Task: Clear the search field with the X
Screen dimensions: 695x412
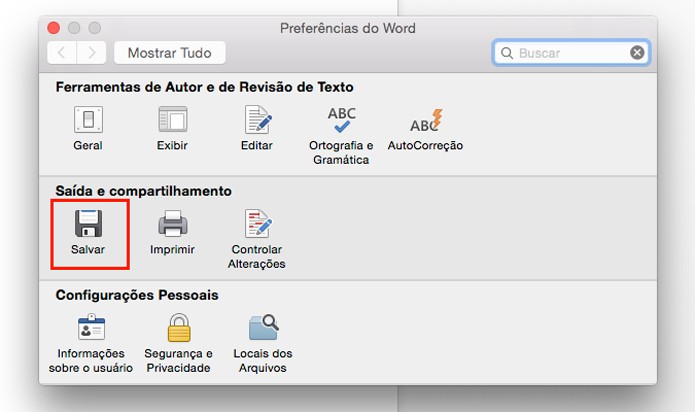Action: [x=637, y=53]
